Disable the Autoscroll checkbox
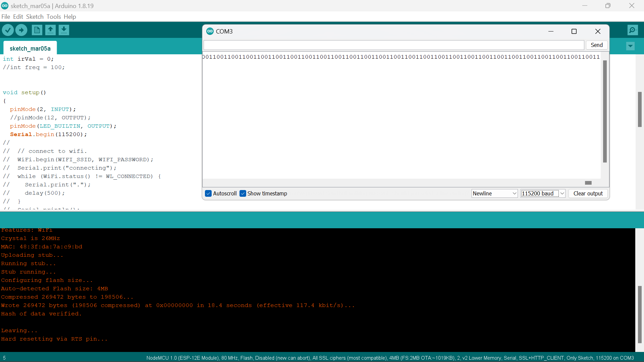The width and height of the screenshot is (644, 362). click(x=208, y=193)
